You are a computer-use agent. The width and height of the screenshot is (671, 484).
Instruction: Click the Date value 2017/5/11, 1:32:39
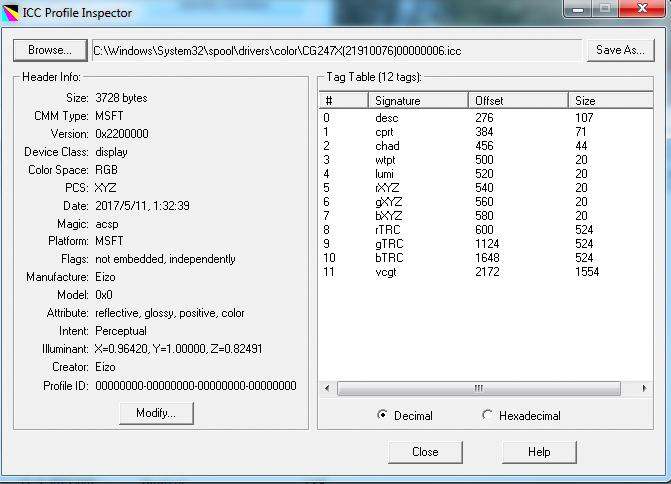pyautogui.click(x=143, y=206)
